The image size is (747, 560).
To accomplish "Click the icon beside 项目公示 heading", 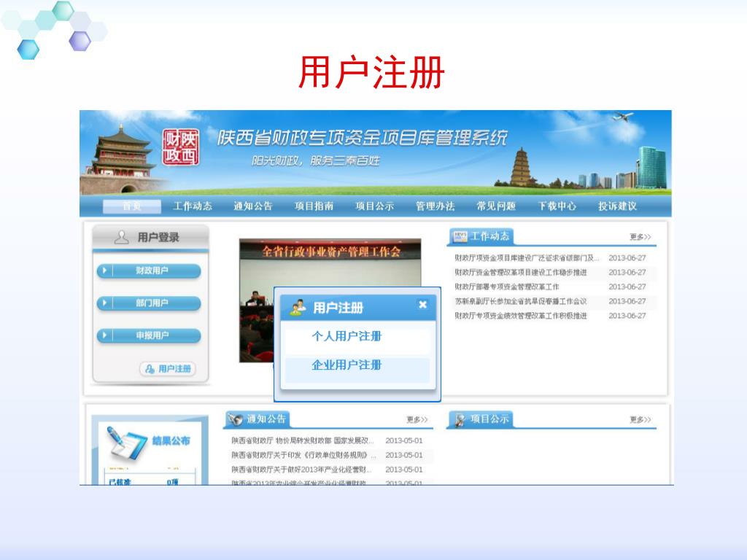I will 460,419.
